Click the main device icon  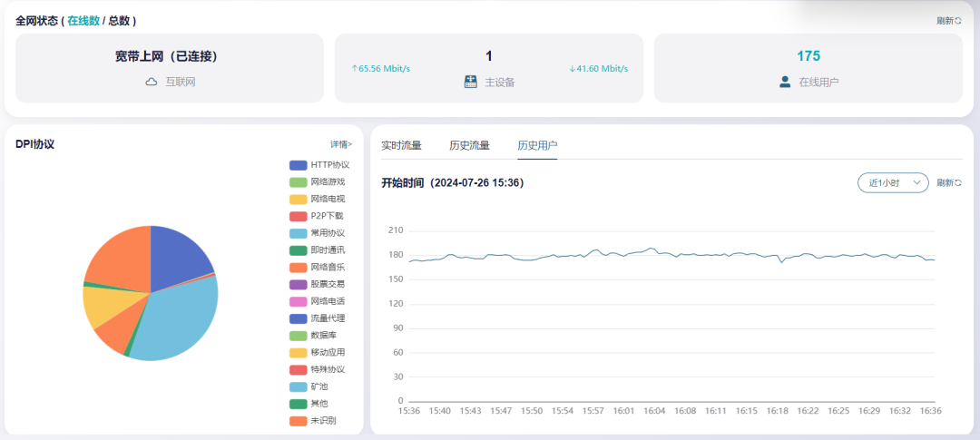(x=470, y=82)
